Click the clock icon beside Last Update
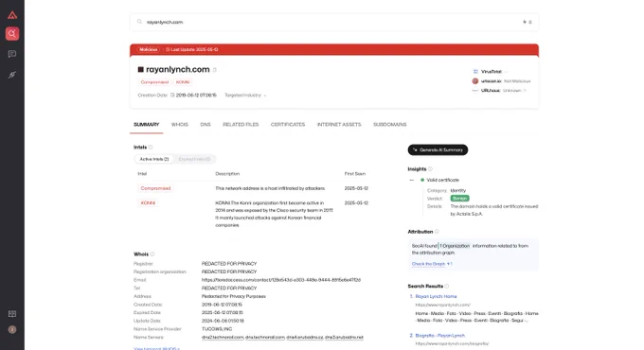The height and width of the screenshot is (350, 644). point(168,49)
